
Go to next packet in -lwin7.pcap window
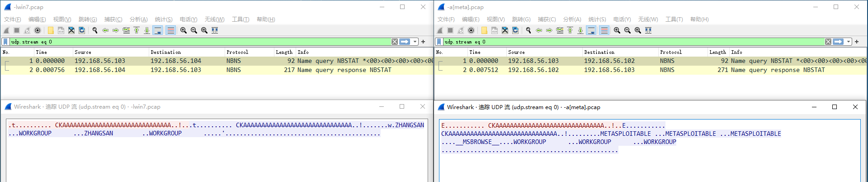coord(116,30)
